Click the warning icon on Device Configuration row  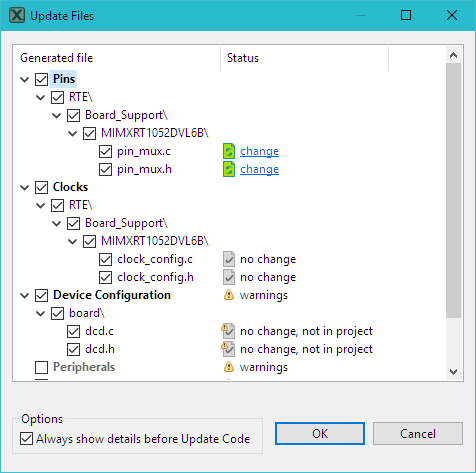(229, 295)
